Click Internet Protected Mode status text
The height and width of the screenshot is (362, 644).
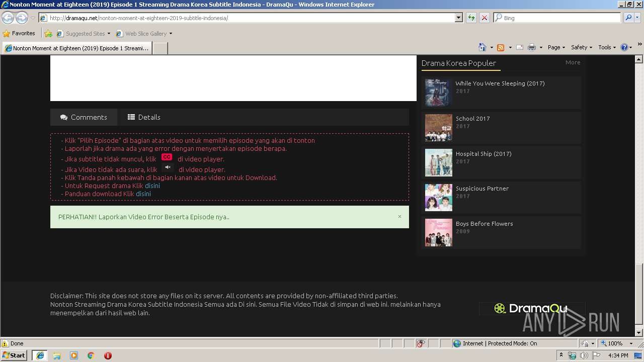tap(500, 343)
